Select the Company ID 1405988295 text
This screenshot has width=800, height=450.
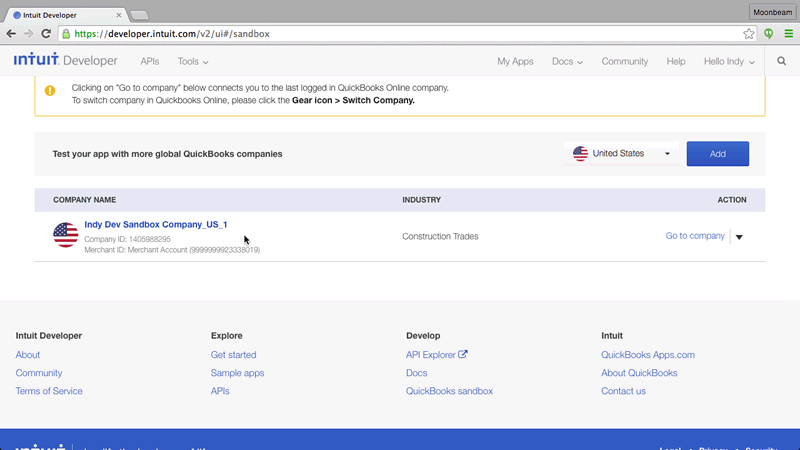point(128,239)
